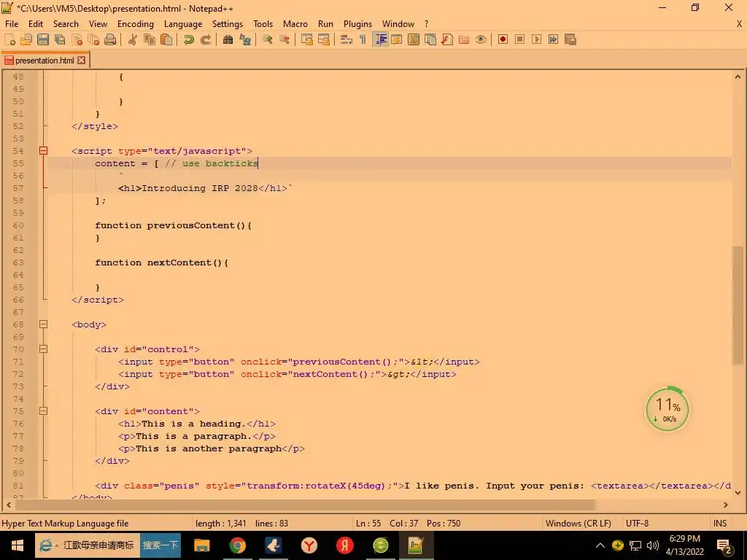
Task: Click the horizontal scrollbar left arrow
Action: 9,505
